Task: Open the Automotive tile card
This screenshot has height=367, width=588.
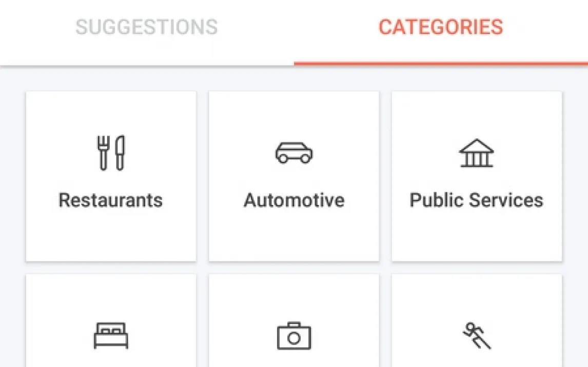Action: pyautogui.click(x=294, y=231)
